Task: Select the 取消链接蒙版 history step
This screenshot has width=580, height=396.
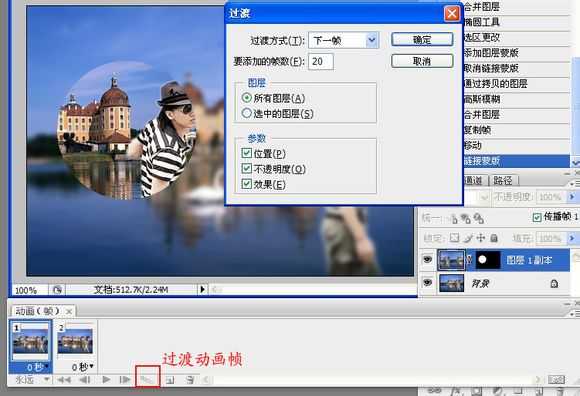Action: pyautogui.click(x=516, y=68)
